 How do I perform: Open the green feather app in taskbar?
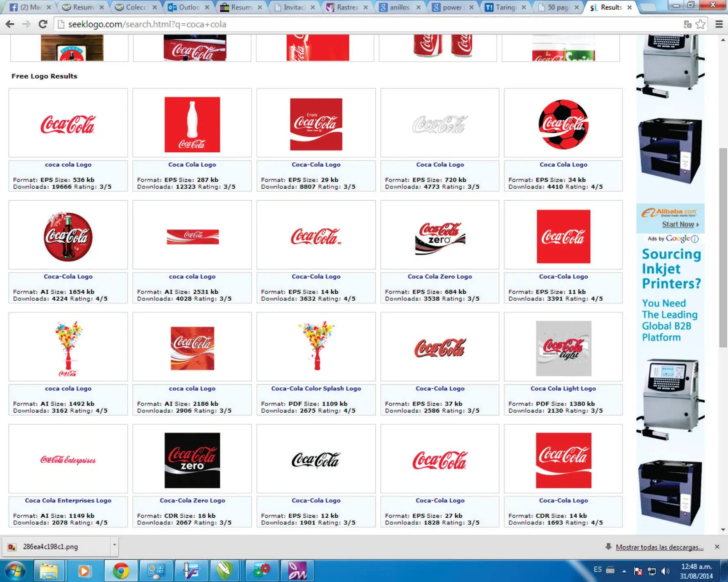(225, 571)
